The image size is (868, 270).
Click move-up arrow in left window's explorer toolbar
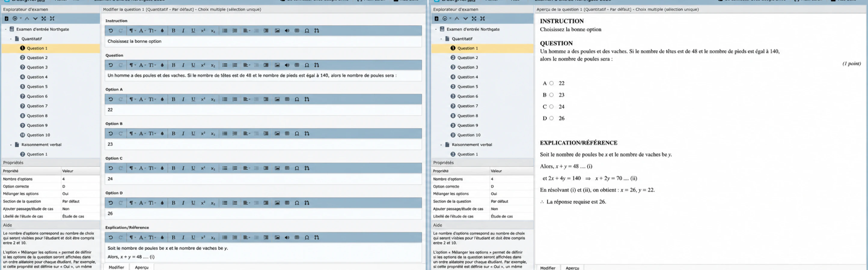(x=27, y=19)
